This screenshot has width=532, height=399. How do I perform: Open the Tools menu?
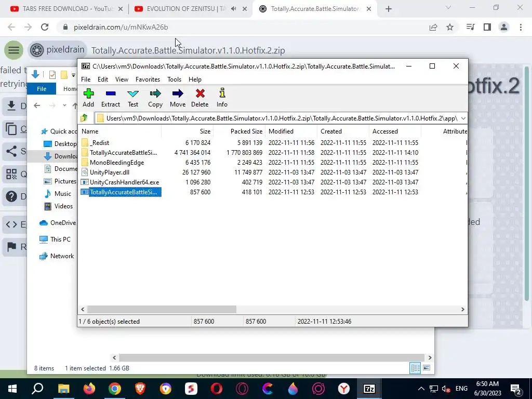(x=174, y=79)
